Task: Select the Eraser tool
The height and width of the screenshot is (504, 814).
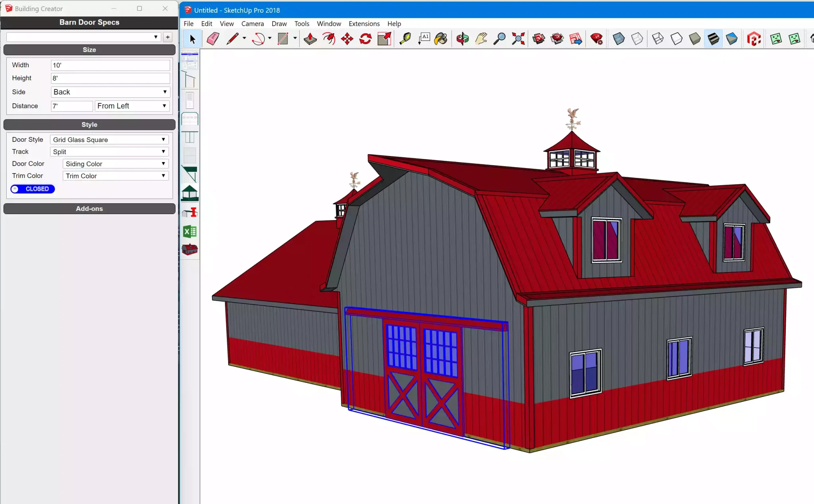Action: 213,39
